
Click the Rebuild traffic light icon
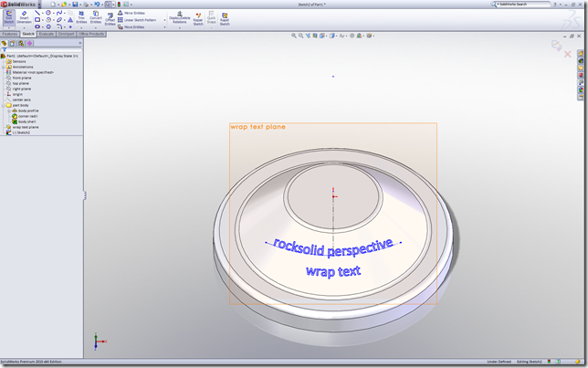tap(119, 5)
